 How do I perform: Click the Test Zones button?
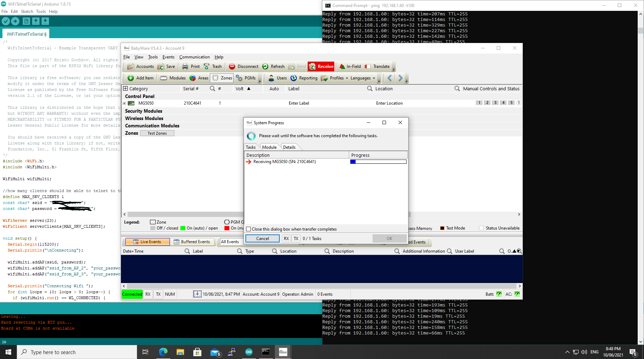click(x=157, y=133)
